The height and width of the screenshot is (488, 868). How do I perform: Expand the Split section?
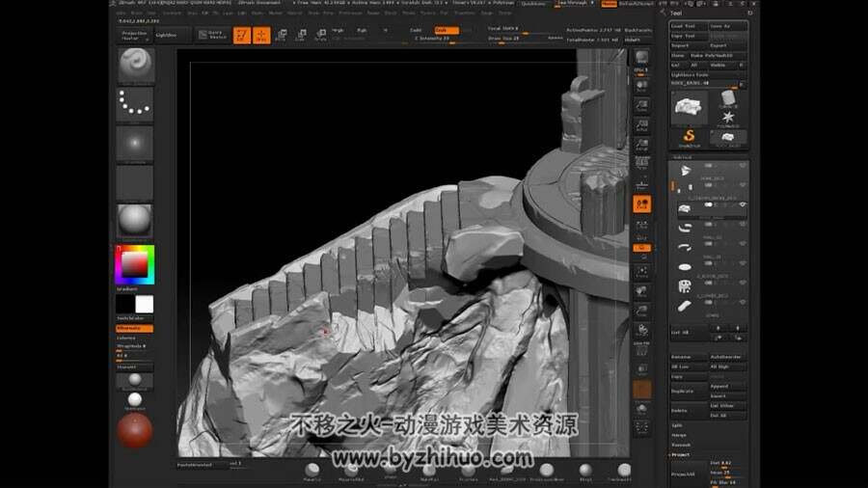coord(677,425)
